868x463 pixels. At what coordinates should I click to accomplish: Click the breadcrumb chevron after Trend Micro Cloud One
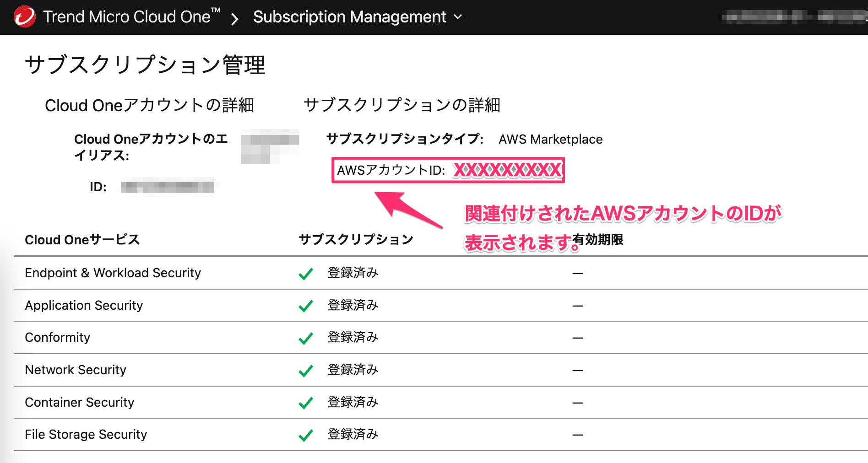[235, 18]
